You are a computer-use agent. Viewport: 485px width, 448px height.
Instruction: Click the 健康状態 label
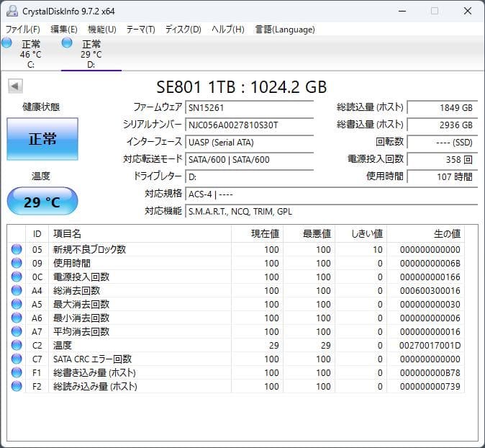click(x=41, y=107)
